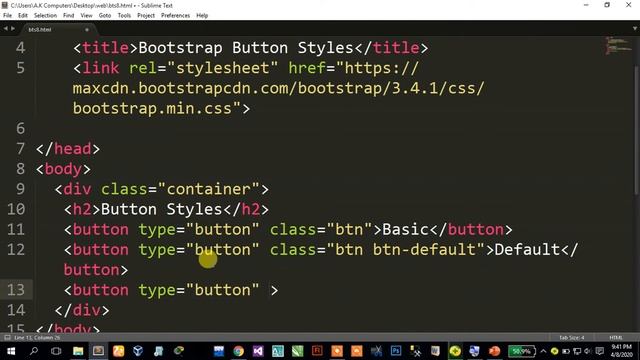Open the File menu
This screenshot has height=360, width=640.
[x=7, y=16]
